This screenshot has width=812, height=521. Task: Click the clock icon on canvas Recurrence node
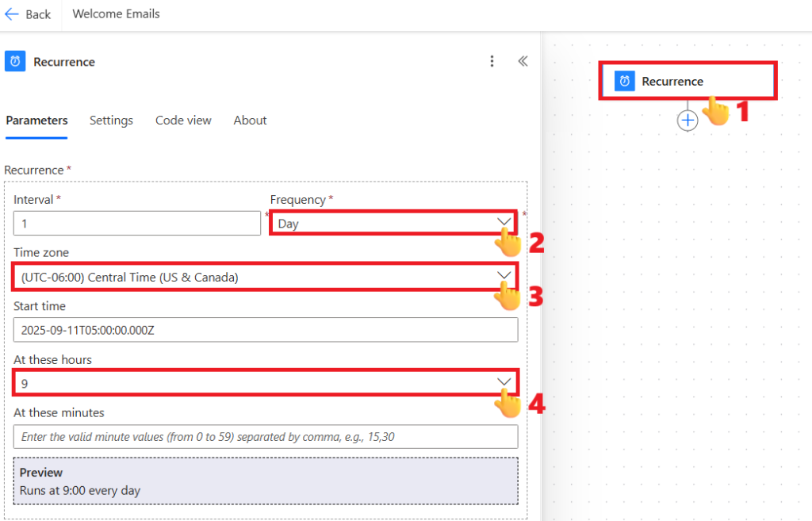coord(625,81)
